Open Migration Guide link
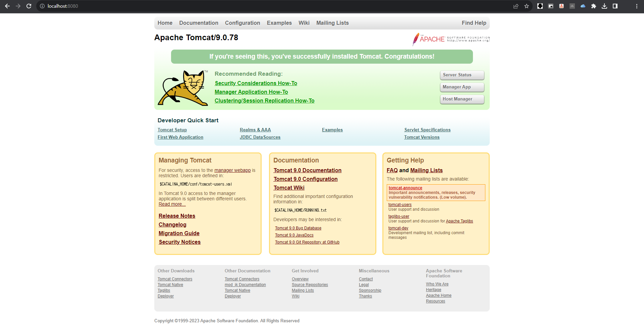Image resolution: width=644 pixels, height=335 pixels. coord(179,233)
